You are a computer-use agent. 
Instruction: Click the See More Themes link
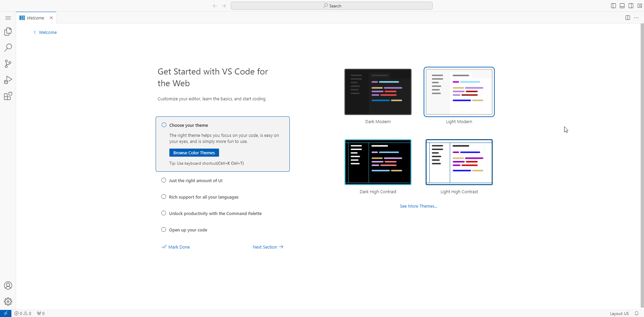coord(418,206)
